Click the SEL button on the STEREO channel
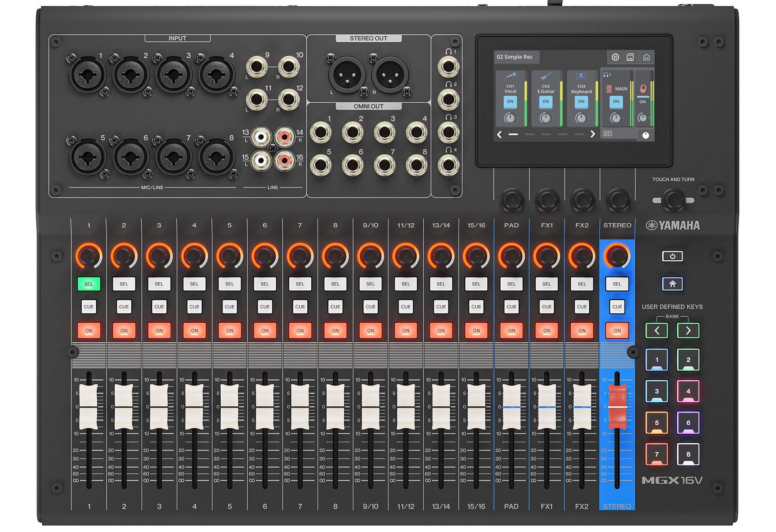776x532 pixels. 617,284
